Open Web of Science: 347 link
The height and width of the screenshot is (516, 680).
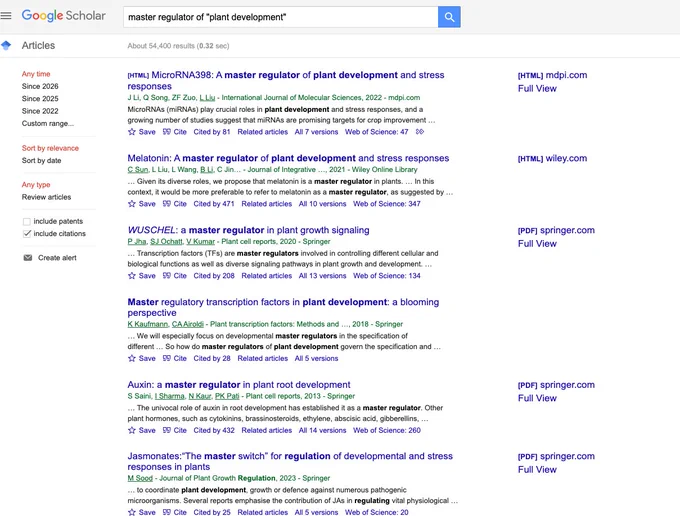click(387, 204)
